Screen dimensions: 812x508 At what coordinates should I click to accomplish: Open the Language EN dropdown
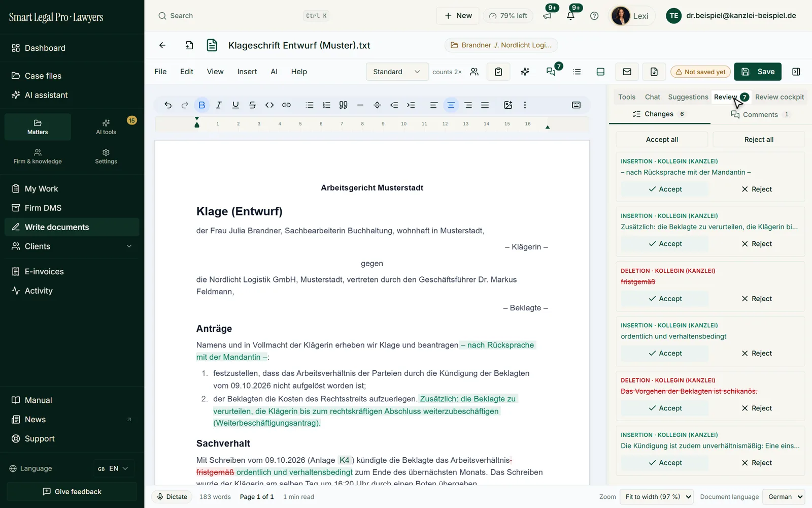[113, 468]
